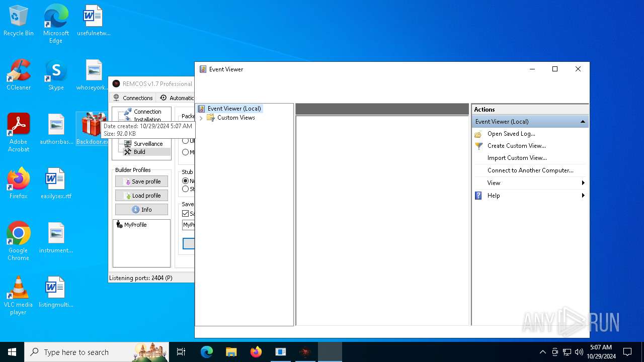Select the authorsbas... image file
644x362 pixels.
click(x=56, y=130)
